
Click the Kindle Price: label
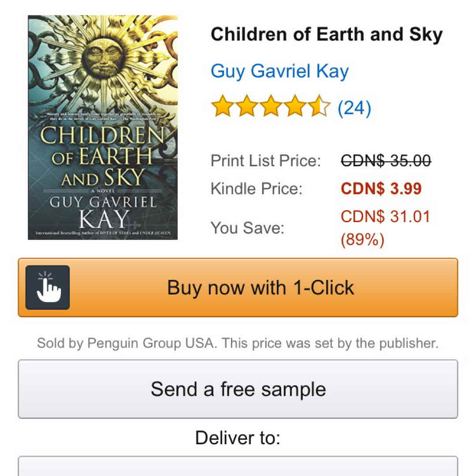(257, 189)
